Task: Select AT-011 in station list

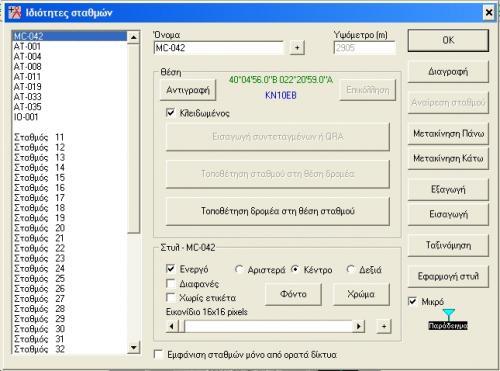Action: pyautogui.click(x=70, y=77)
